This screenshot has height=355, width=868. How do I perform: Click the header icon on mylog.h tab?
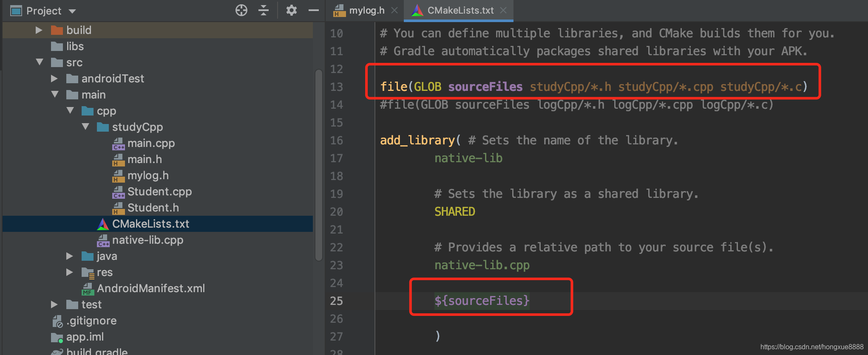339,11
